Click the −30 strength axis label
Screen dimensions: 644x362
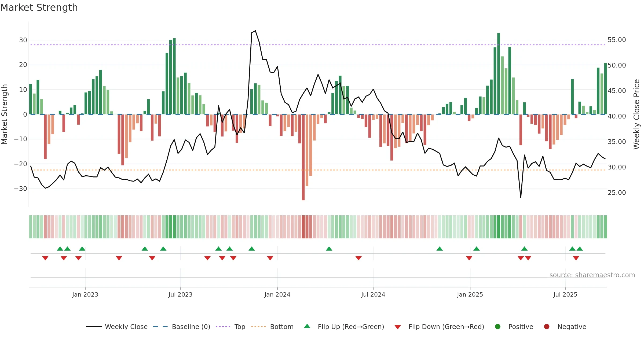click(20, 189)
